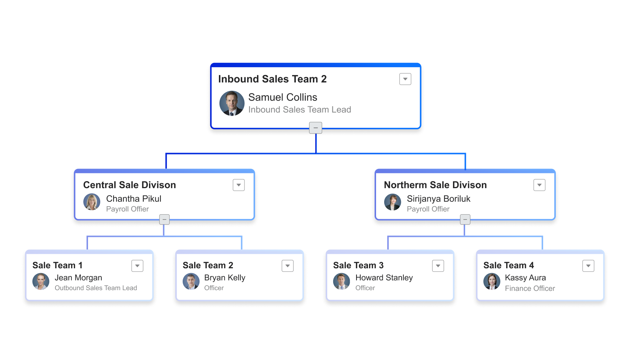Collapse branch under Inbound Sales Team 2
The height and width of the screenshot is (364, 629).
tap(315, 127)
